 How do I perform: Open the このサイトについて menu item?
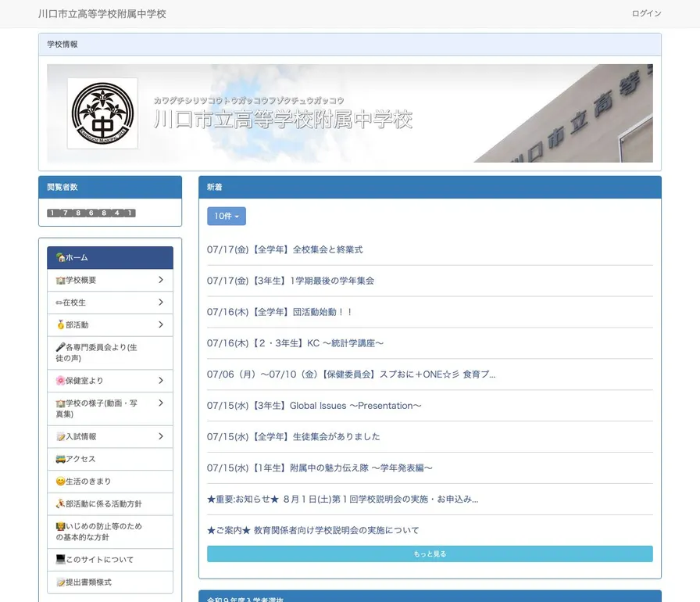110,560
